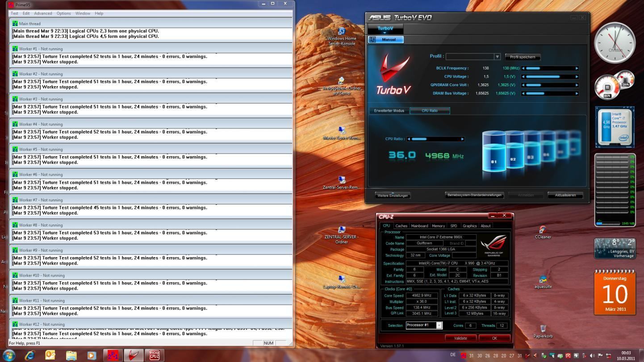Open Laptop-Remote-De... desktop shortcut
644x362 pixels.
pos(342,282)
